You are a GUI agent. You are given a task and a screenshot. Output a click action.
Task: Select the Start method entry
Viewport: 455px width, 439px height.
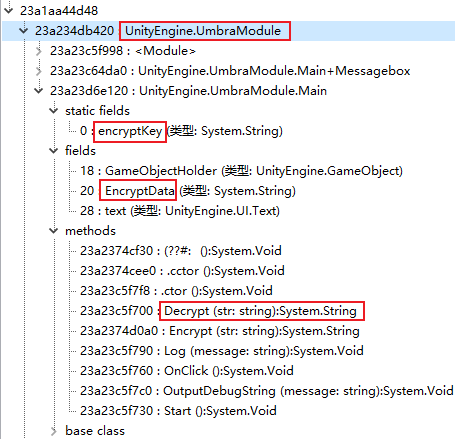pyautogui.click(x=178, y=411)
